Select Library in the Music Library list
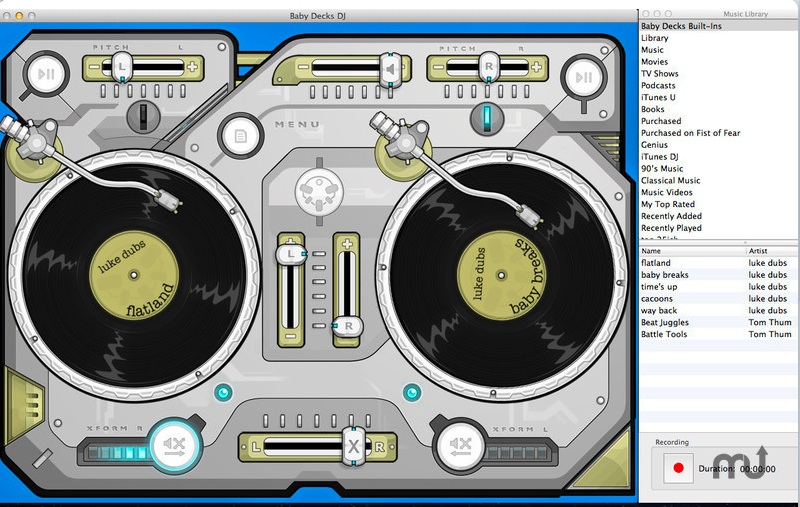 (718, 38)
